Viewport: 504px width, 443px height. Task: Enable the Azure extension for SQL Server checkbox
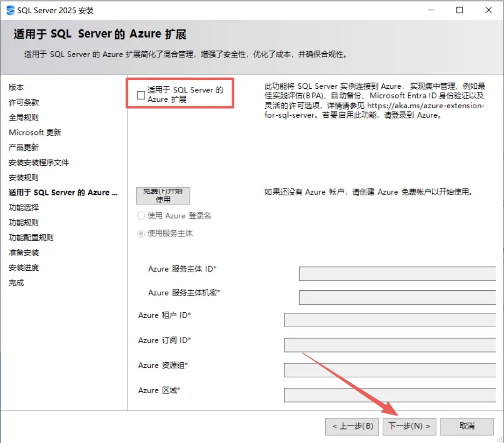tap(141, 95)
